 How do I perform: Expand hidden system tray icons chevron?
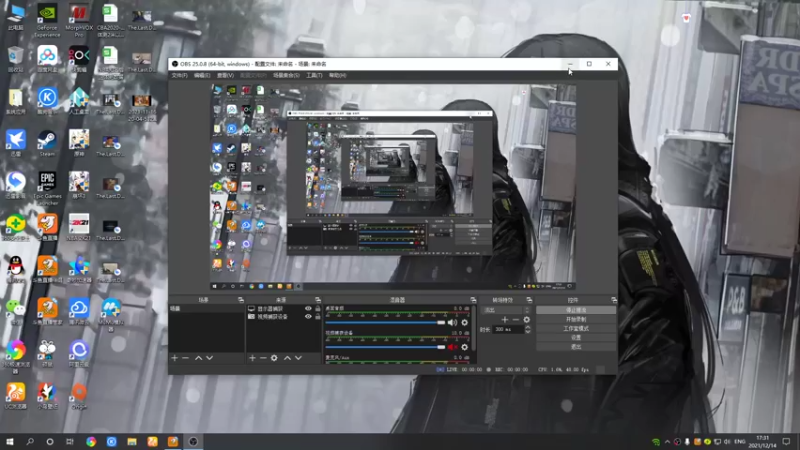(667, 441)
